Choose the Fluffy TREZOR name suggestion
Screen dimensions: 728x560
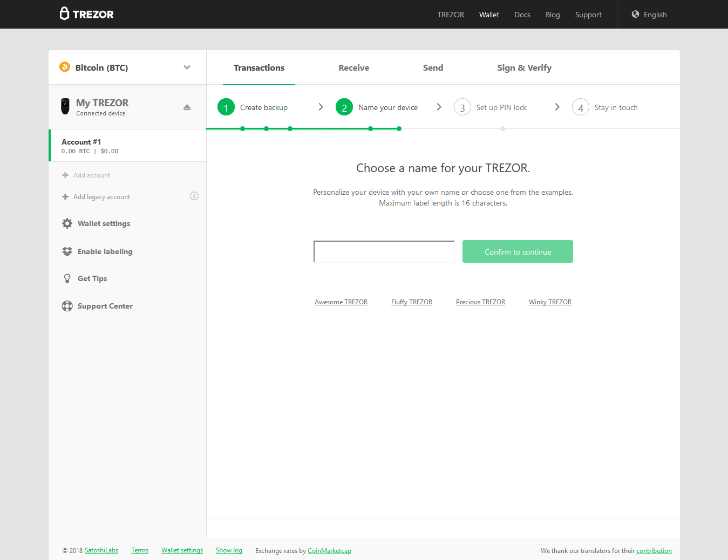(x=412, y=302)
